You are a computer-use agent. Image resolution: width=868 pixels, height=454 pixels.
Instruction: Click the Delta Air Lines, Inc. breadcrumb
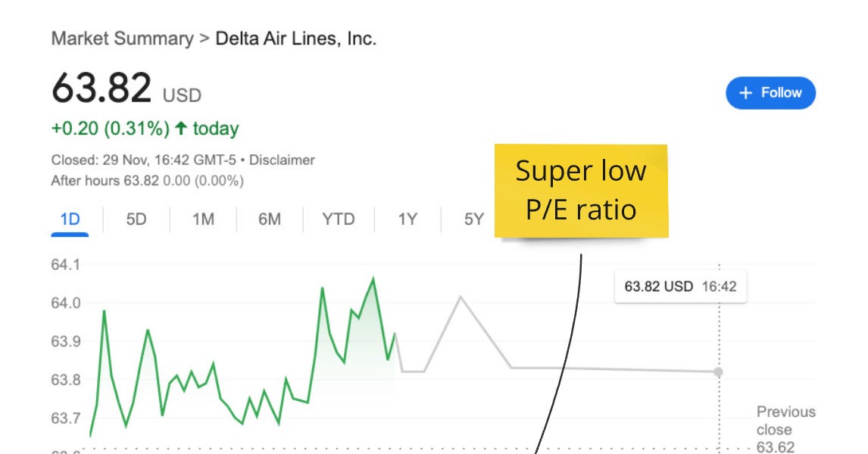point(297,38)
